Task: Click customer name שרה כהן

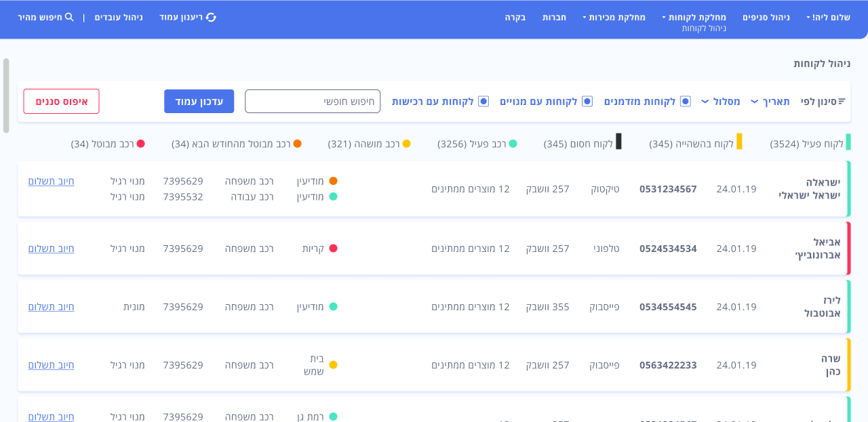Action: point(831,365)
